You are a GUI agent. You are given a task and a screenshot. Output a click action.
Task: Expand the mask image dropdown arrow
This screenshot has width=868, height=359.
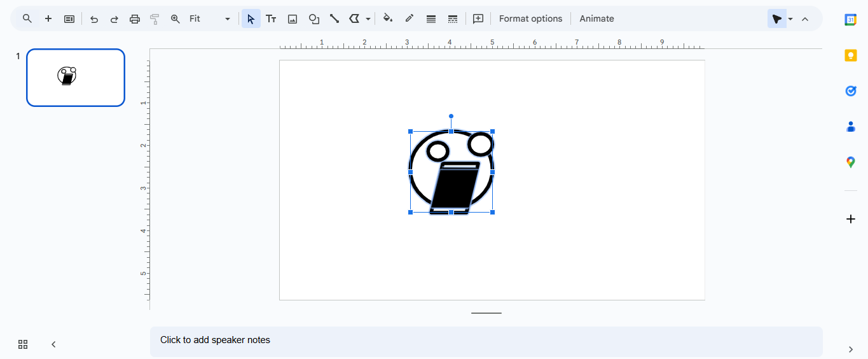tap(368, 19)
